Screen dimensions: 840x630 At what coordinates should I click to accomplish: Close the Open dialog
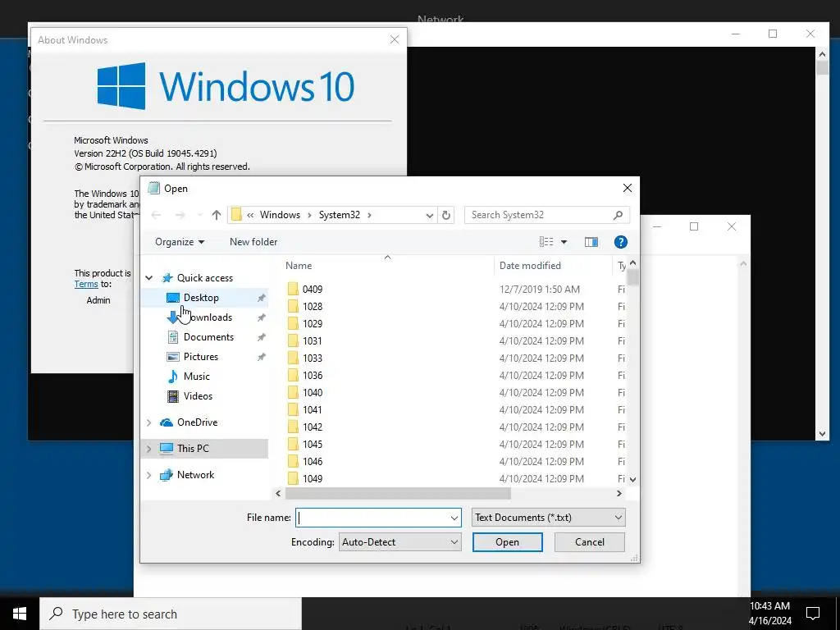tap(628, 188)
